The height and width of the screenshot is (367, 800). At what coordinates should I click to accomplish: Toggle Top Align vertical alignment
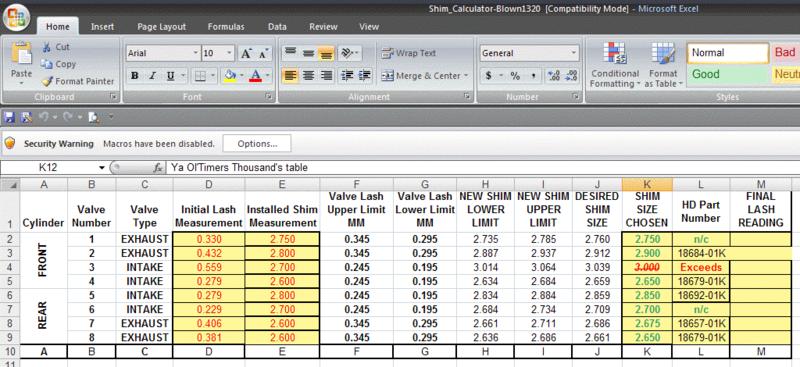[x=290, y=53]
